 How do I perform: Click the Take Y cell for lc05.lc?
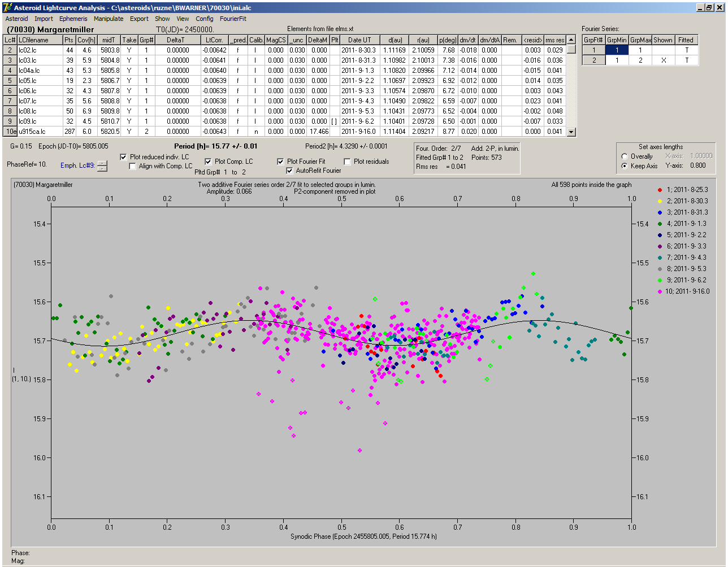click(x=129, y=81)
